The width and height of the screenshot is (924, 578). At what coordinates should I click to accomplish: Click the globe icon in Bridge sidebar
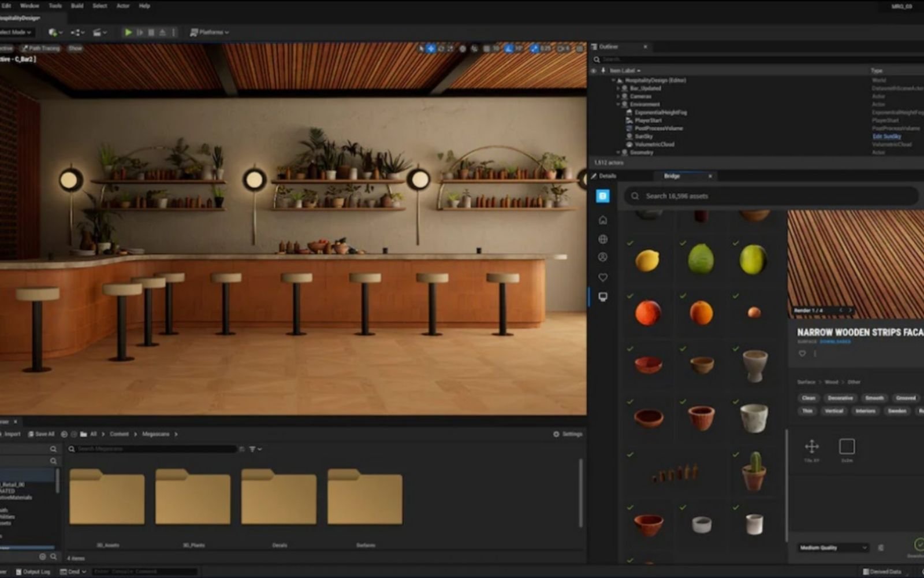pyautogui.click(x=602, y=239)
